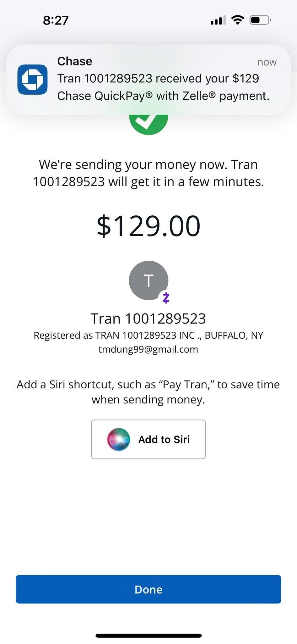
Task: Tap the tmdung99@gmail.com email address
Action: click(148, 349)
